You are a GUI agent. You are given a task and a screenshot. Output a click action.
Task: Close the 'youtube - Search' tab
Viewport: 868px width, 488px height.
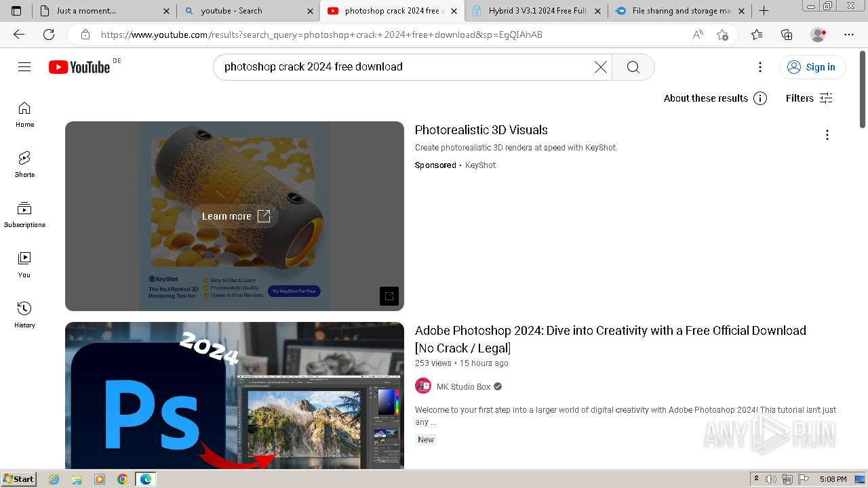[x=310, y=11]
